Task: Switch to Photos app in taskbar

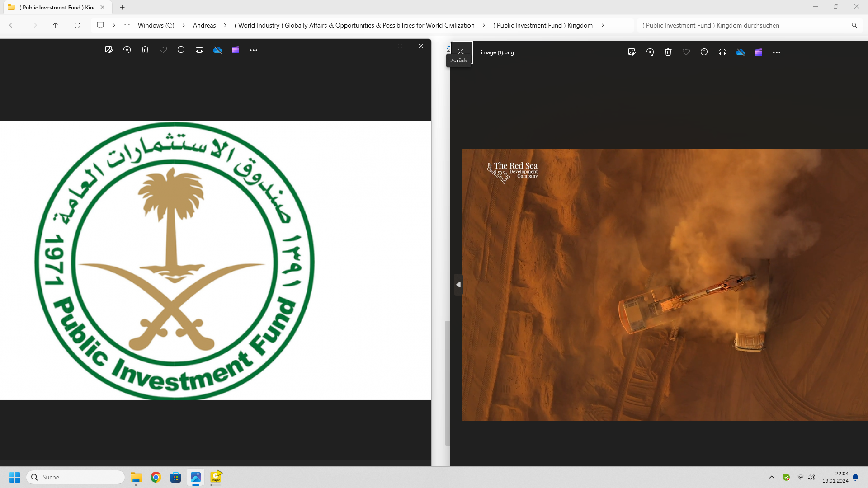Action: pos(196,477)
